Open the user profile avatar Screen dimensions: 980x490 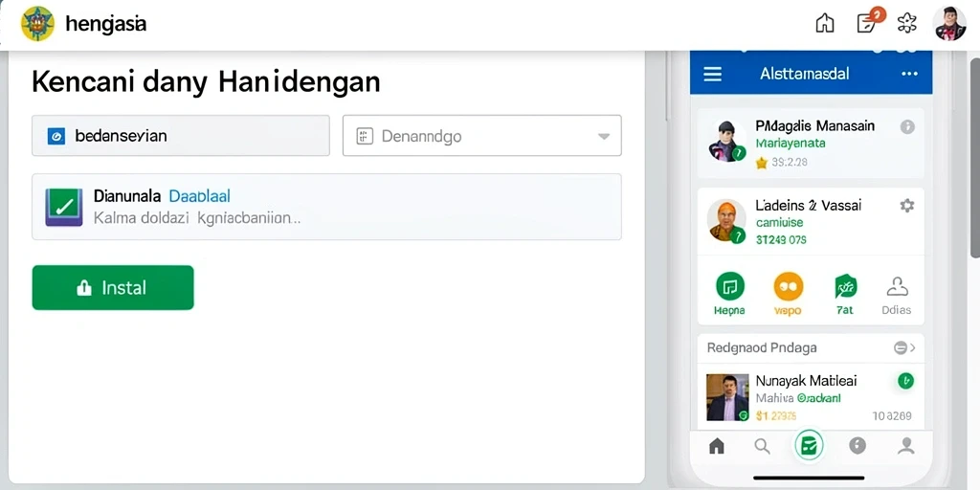(x=949, y=24)
